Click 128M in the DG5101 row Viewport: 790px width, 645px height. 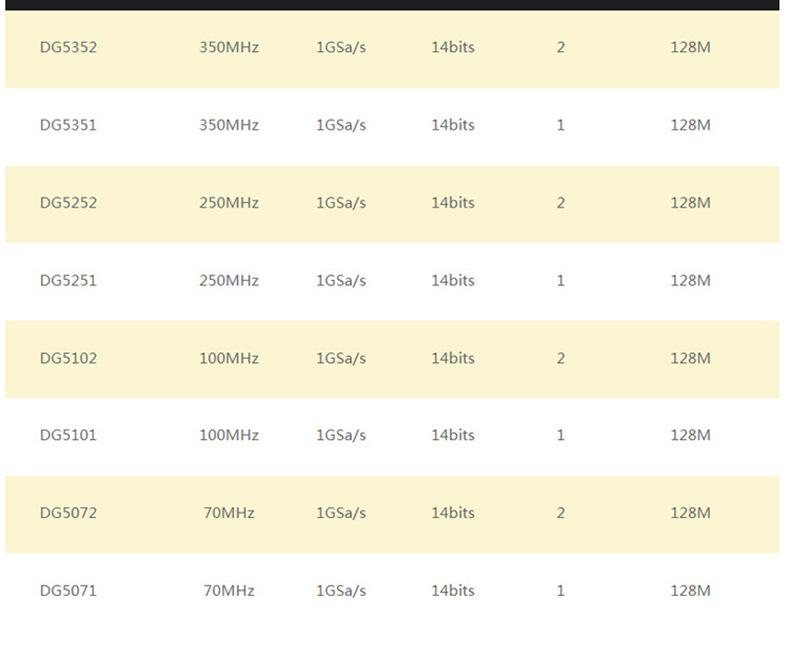pos(690,435)
